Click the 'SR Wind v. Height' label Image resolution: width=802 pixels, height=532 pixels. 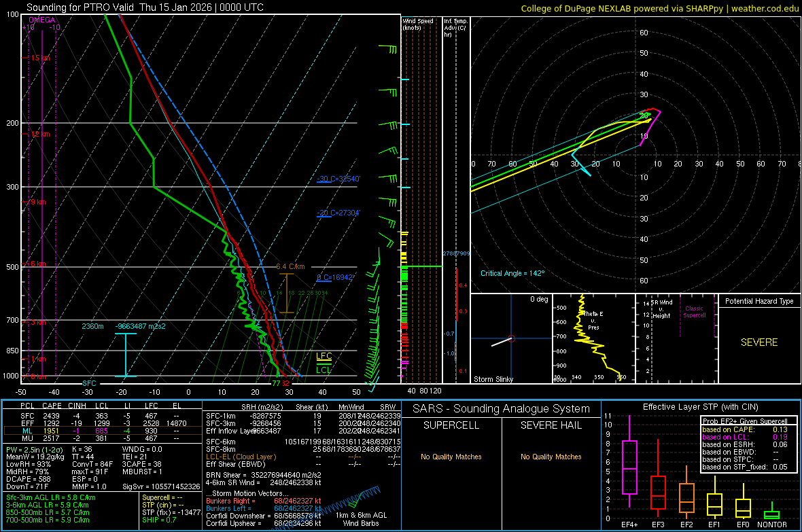click(661, 309)
